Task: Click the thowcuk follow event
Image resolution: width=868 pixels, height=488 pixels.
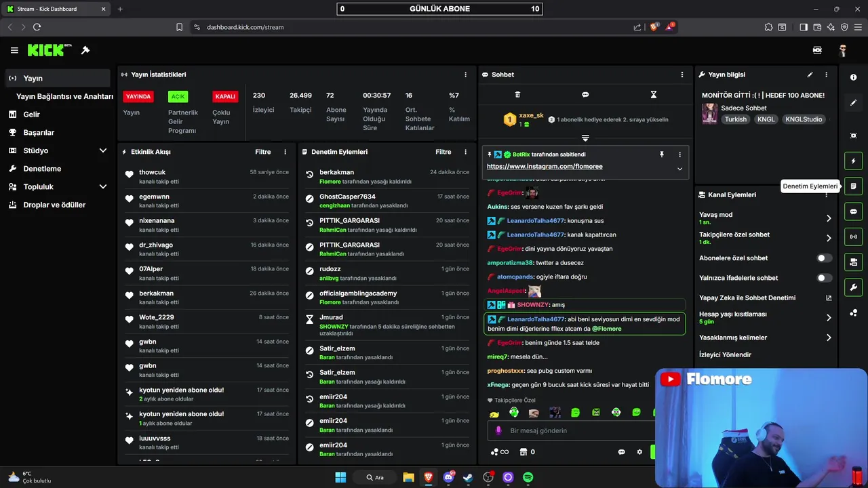Action: click(206, 176)
